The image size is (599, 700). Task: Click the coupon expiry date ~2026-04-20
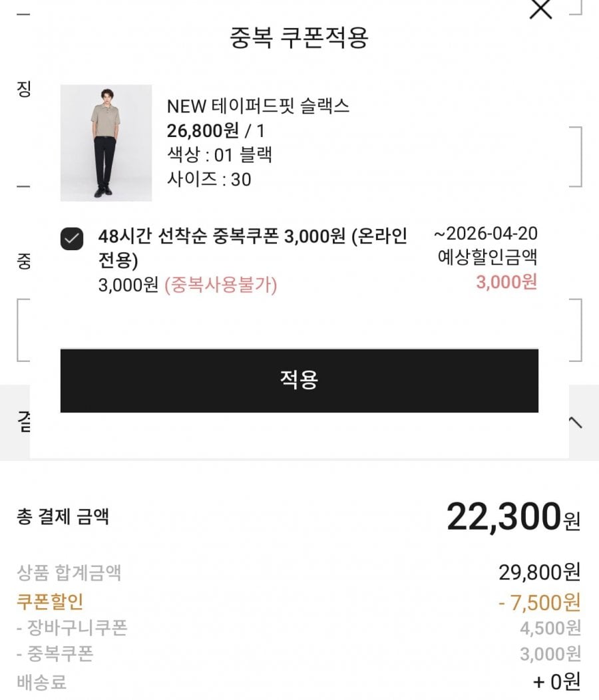click(486, 234)
